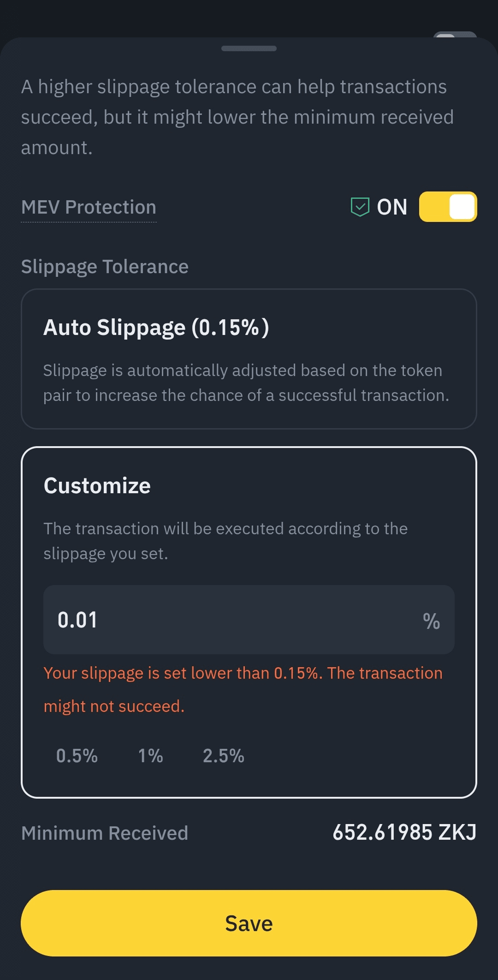Screen dimensions: 498x980
Task: Click the red low-slippage warning message
Action: (x=243, y=689)
